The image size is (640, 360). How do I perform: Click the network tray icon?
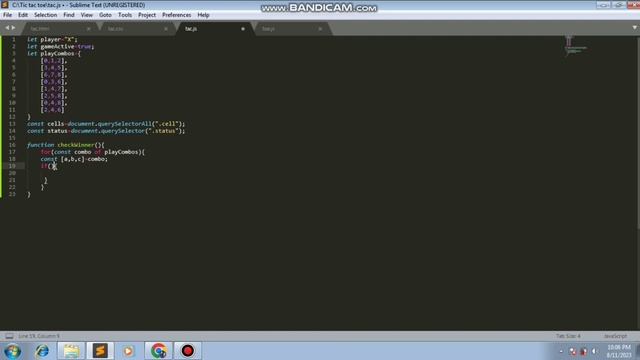(573, 351)
